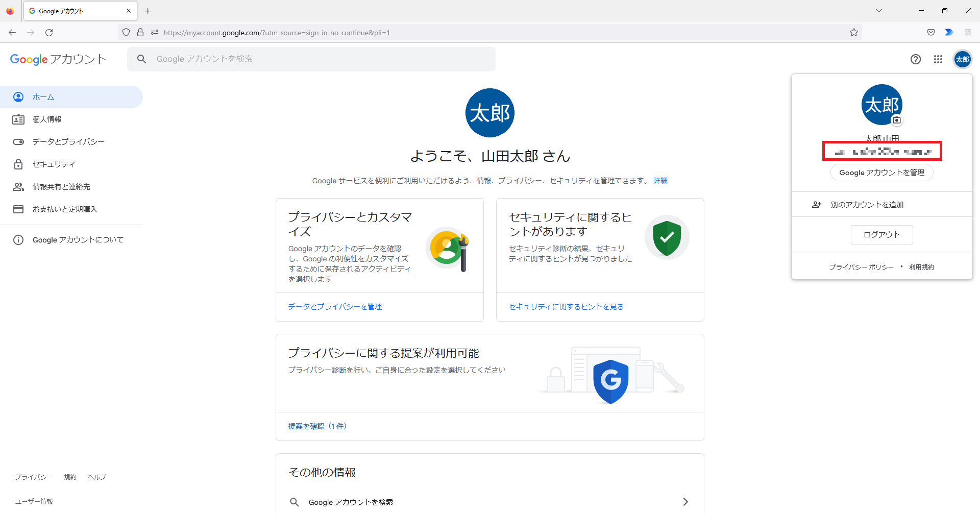Image resolution: width=980 pixels, height=514 pixels.
Task: Click the ユーザー情報 footer text
Action: [x=34, y=501]
